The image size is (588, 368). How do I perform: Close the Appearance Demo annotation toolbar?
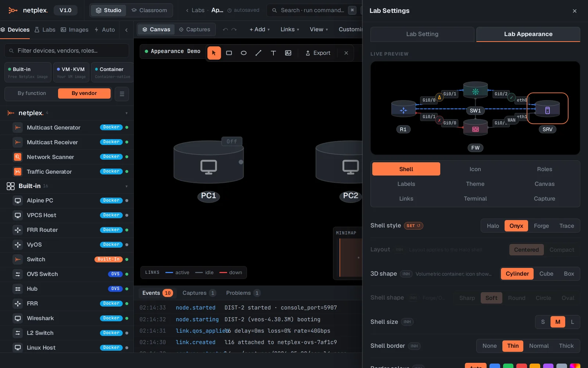tap(346, 53)
